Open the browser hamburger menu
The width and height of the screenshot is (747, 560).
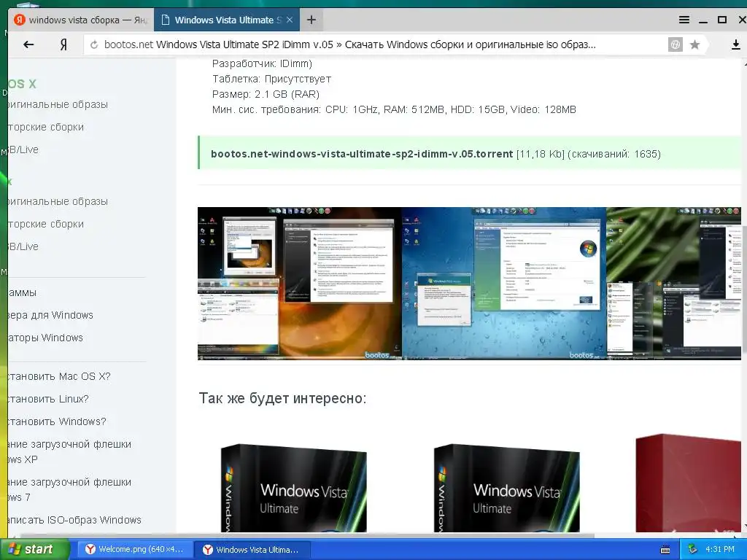[684, 20]
